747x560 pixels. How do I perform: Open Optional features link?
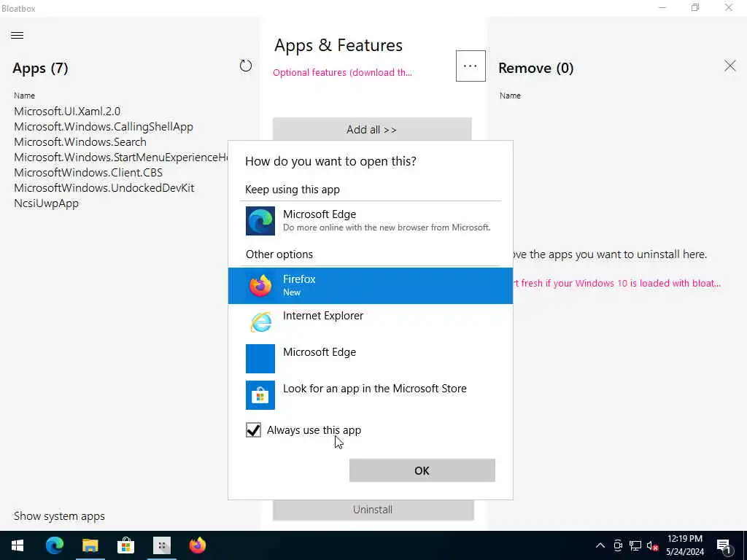(x=342, y=72)
